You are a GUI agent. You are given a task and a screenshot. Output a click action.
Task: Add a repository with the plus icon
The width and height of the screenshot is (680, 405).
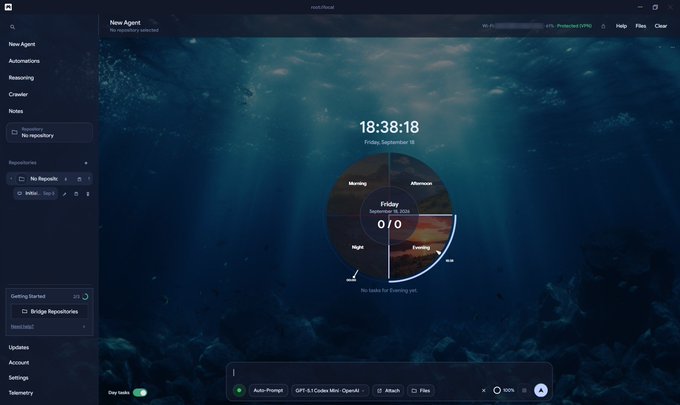86,163
